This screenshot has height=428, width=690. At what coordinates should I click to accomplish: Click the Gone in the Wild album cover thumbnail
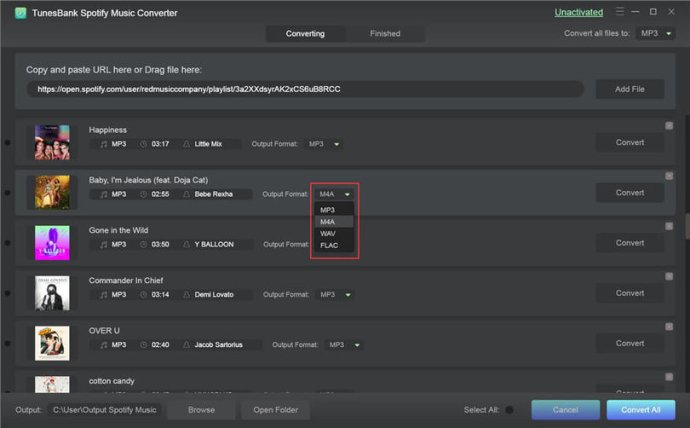pos(52,243)
